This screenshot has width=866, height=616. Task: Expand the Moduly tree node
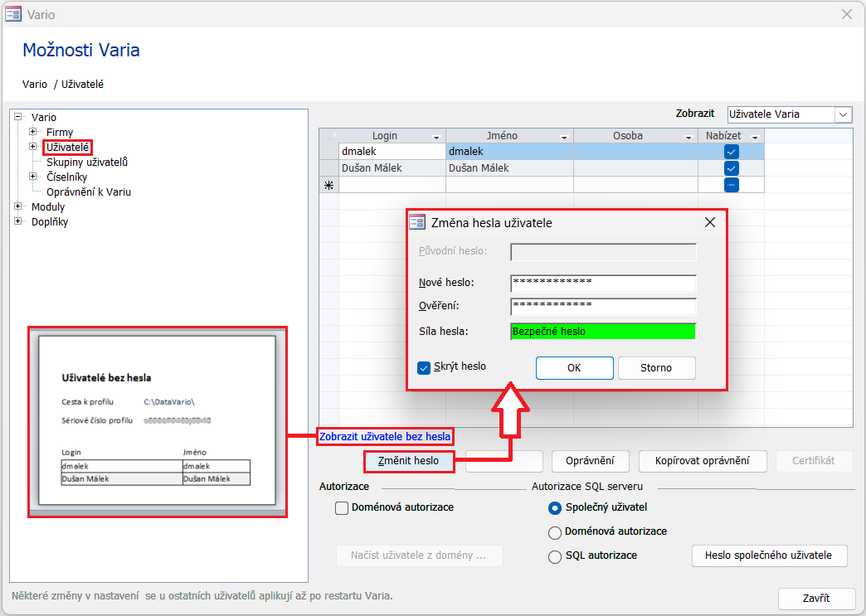pyautogui.click(x=18, y=206)
